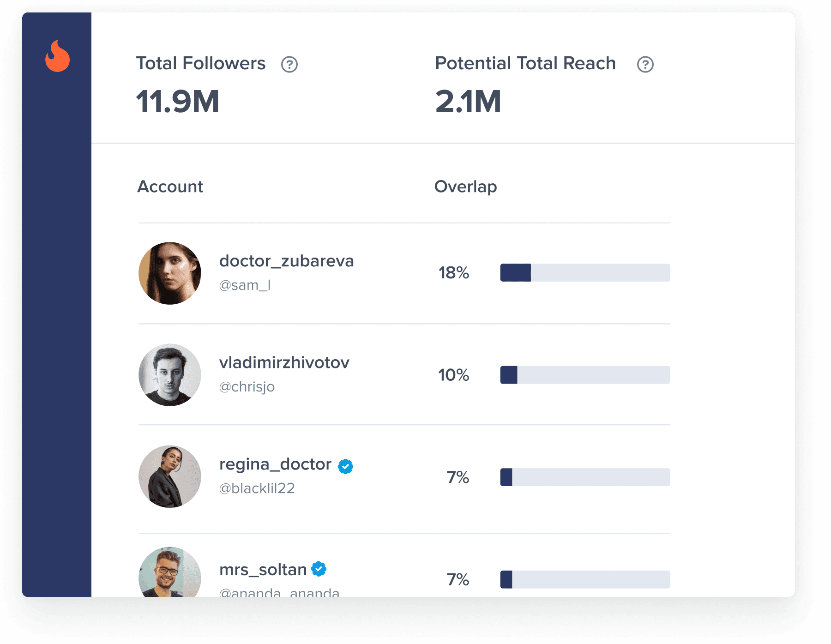Click the orange flame logo in sidebar
Screen dimensions: 831x644
[58, 56]
